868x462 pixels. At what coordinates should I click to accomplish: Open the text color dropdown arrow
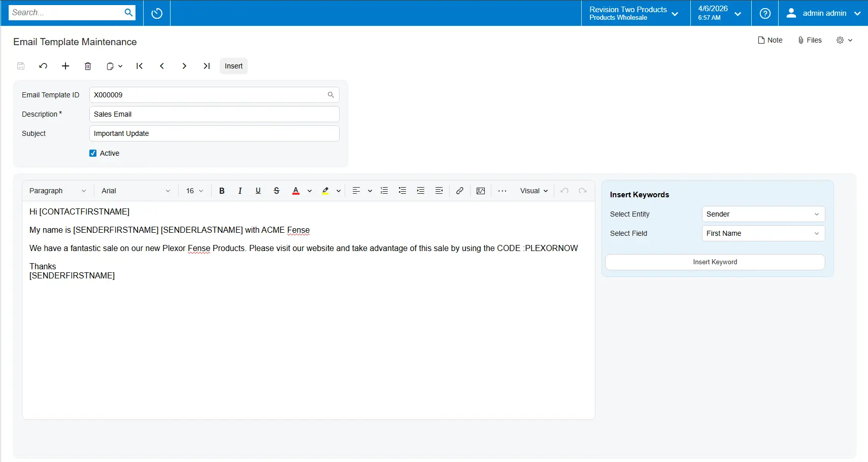(x=309, y=191)
